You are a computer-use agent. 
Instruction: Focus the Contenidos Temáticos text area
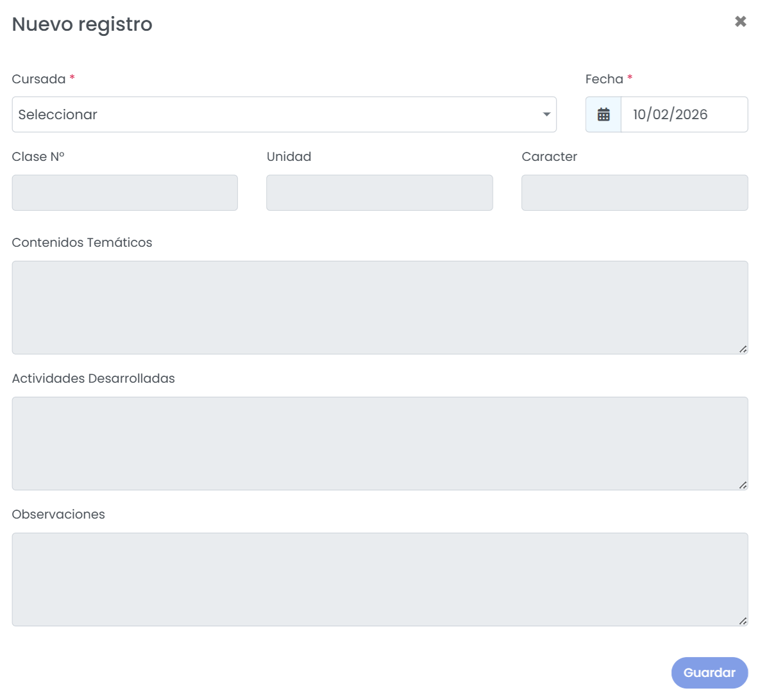380,308
